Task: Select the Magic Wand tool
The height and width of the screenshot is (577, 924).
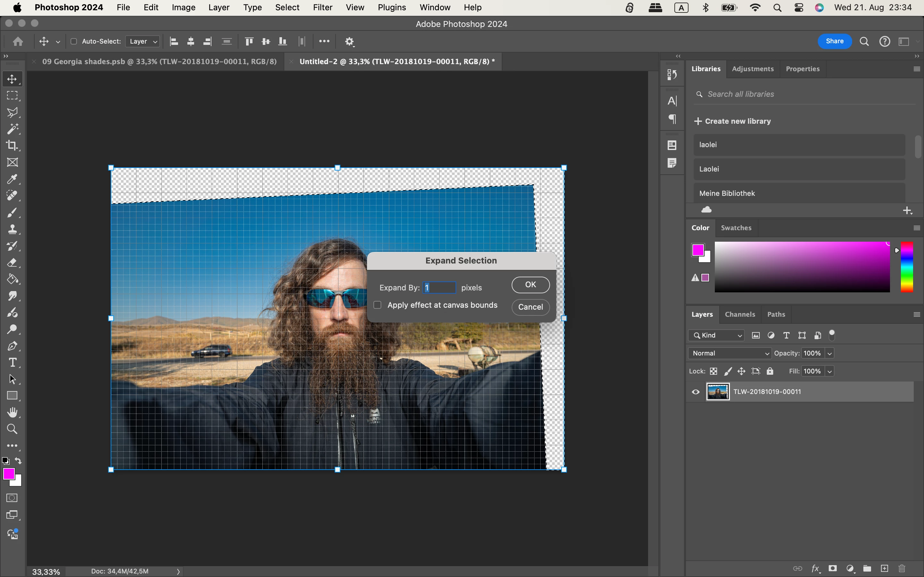Action: 12,129
